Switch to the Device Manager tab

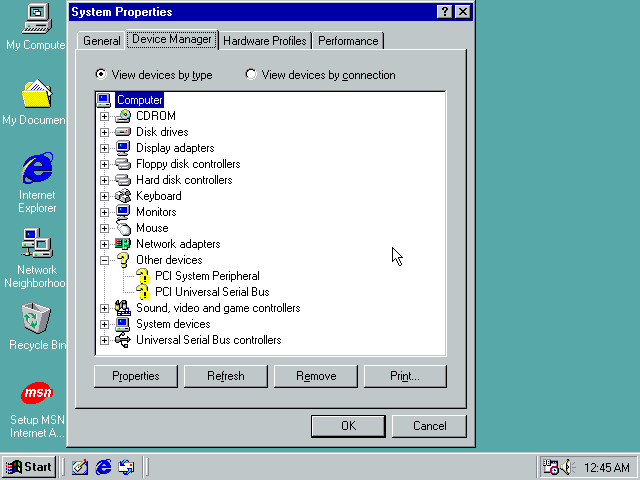pos(172,39)
